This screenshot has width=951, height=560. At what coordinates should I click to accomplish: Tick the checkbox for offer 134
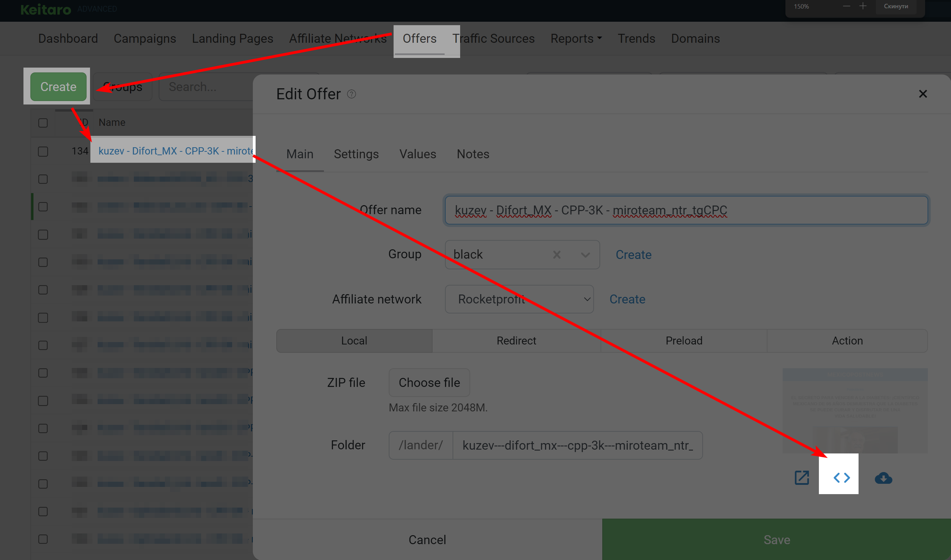pyautogui.click(x=43, y=151)
